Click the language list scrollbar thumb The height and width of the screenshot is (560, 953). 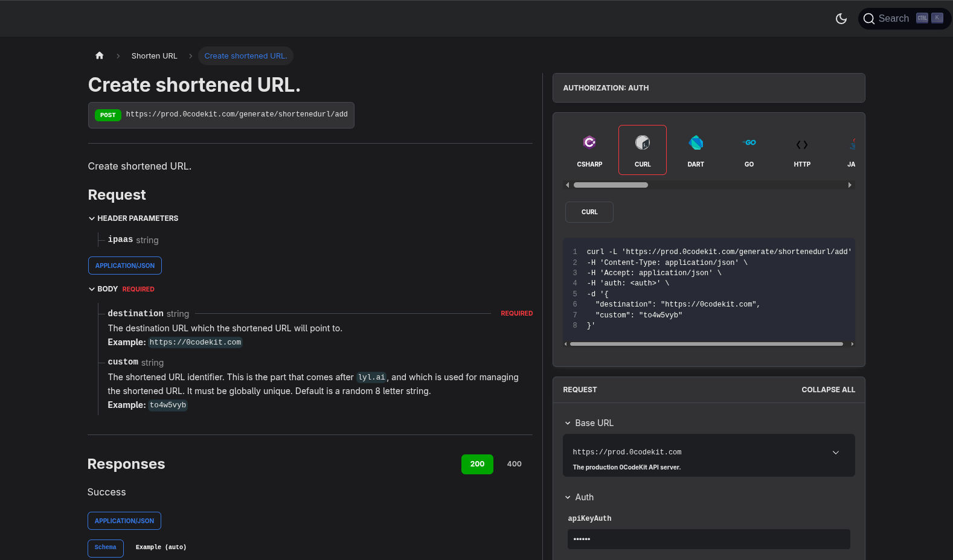tap(611, 185)
